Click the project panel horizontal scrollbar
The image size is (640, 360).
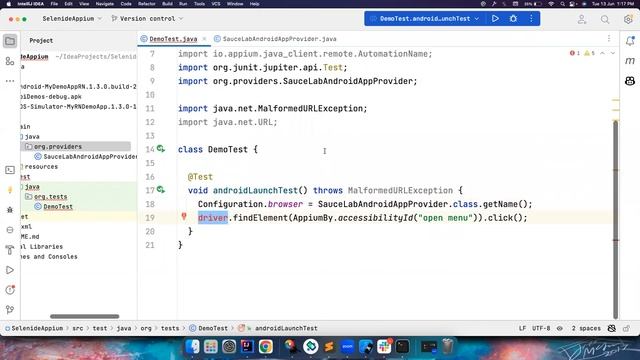point(84,316)
